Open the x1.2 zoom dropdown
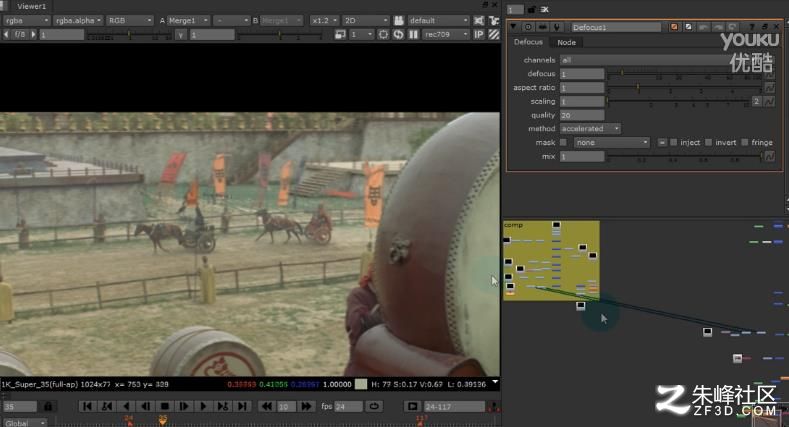The height and width of the screenshot is (427, 789). 324,21
